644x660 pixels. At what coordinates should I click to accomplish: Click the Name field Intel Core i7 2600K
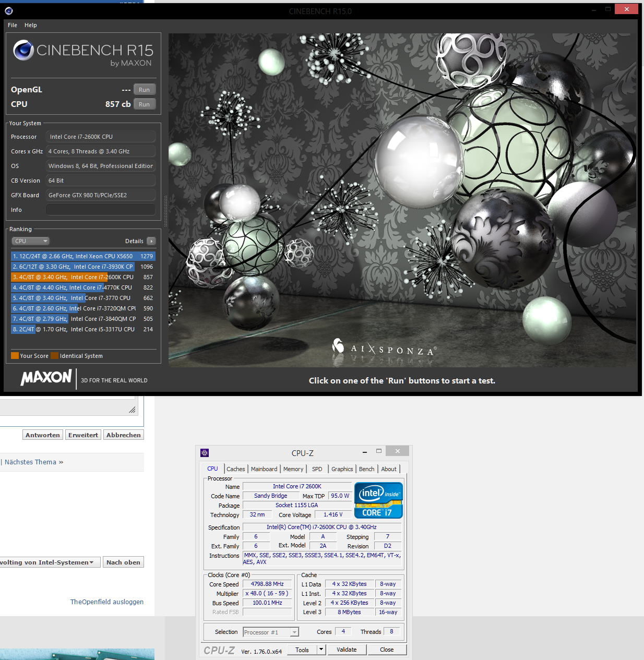297,487
